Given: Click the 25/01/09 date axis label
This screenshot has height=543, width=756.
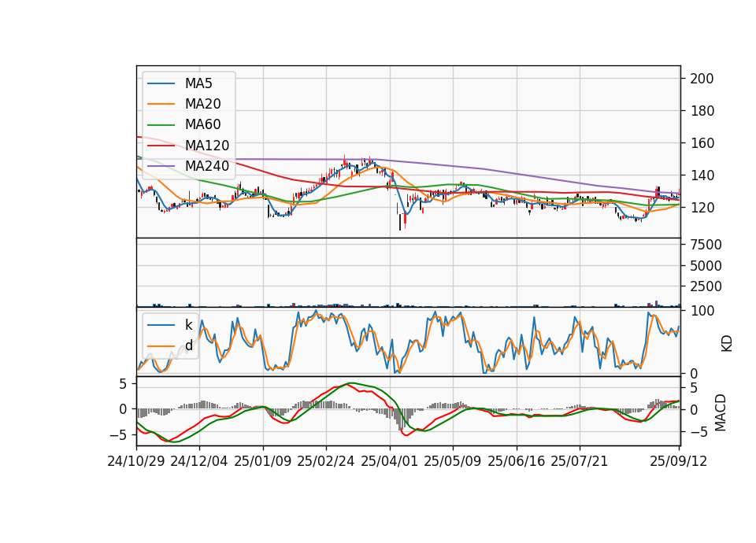Looking at the screenshot, I should click(263, 461).
